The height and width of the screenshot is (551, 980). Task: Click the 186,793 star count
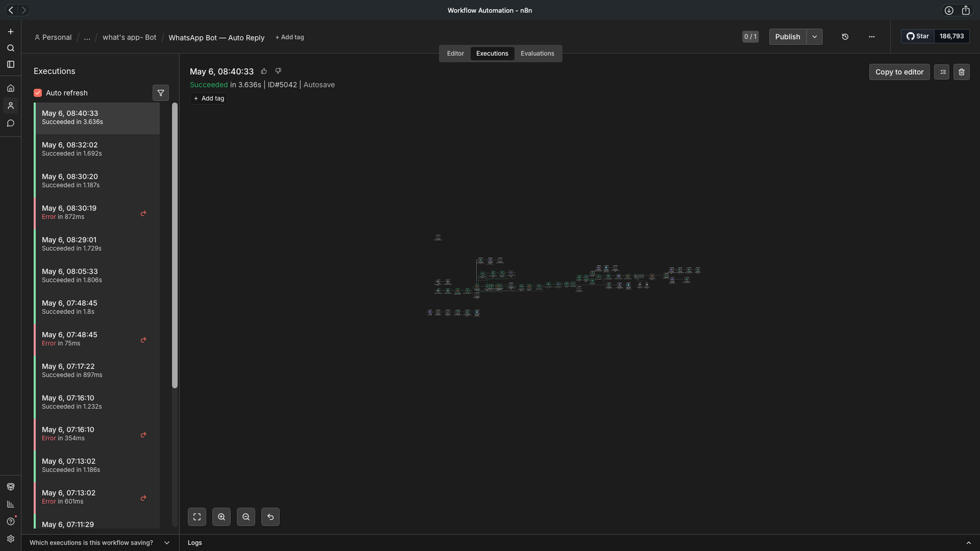[952, 36]
